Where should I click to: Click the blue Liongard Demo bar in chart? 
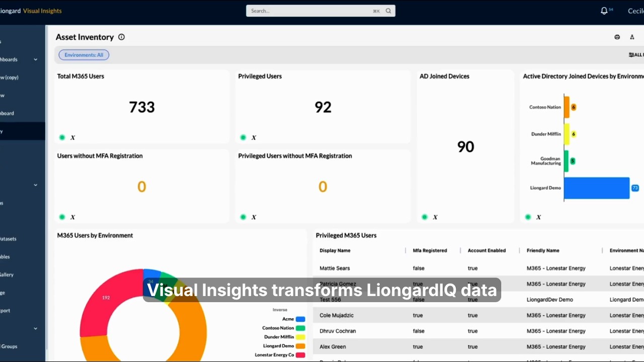point(597,188)
